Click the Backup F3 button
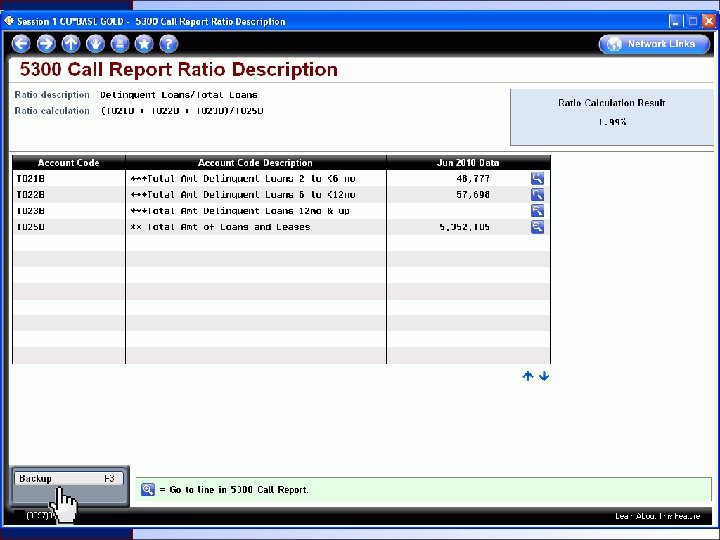This screenshot has width=720, height=540. coord(68,478)
